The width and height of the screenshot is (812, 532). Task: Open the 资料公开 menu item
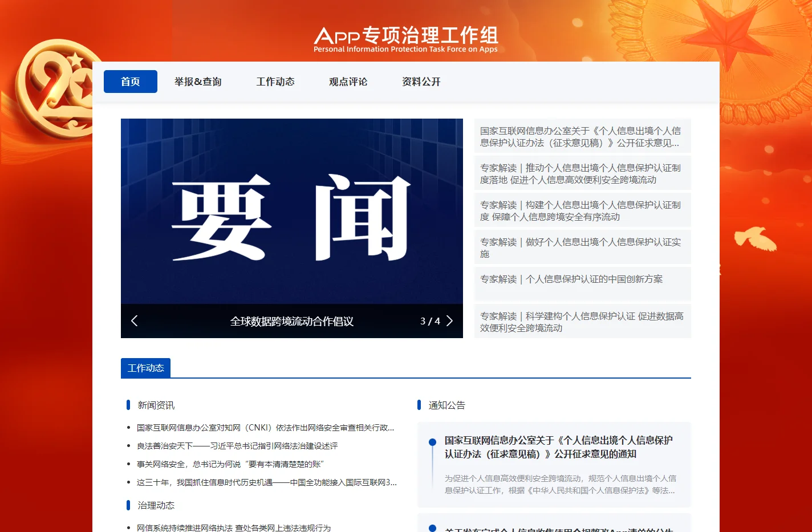(x=421, y=82)
